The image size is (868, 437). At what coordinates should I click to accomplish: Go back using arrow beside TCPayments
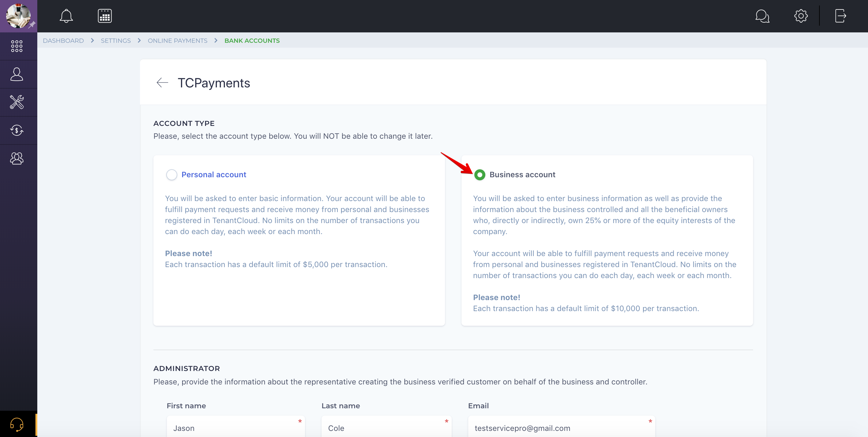pos(162,83)
